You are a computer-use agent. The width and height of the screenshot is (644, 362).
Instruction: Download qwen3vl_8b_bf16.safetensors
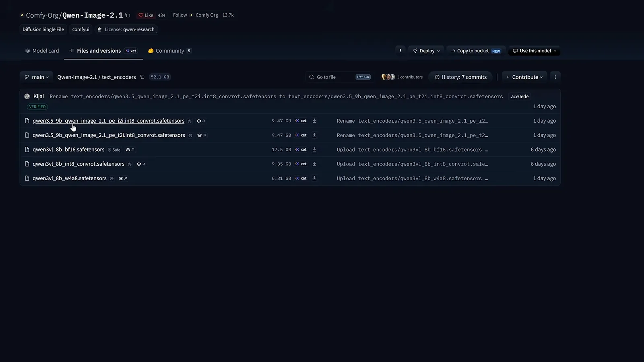point(314,150)
